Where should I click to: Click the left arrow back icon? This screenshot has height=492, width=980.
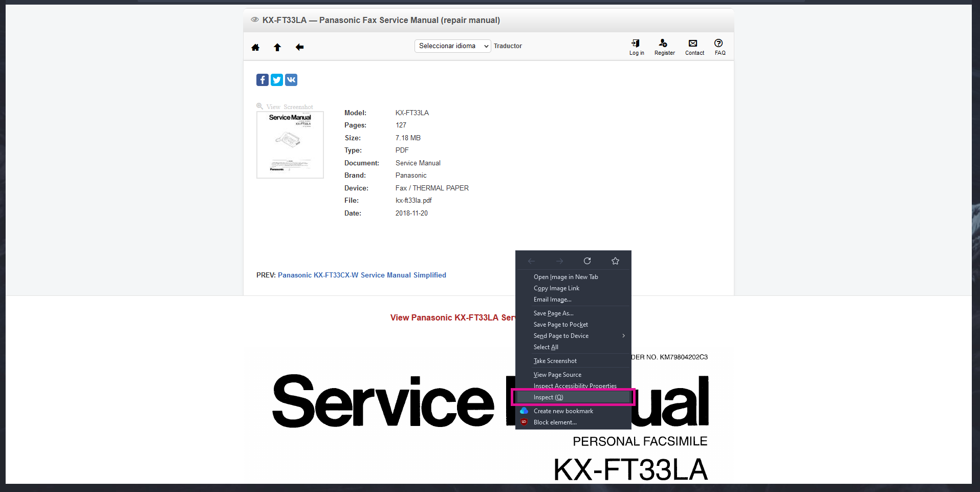pyautogui.click(x=299, y=47)
